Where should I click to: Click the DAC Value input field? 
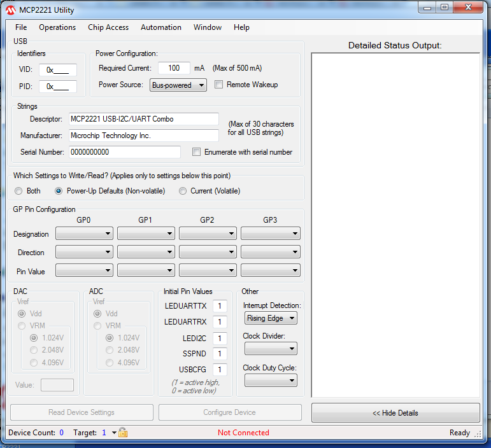pyautogui.click(x=57, y=385)
